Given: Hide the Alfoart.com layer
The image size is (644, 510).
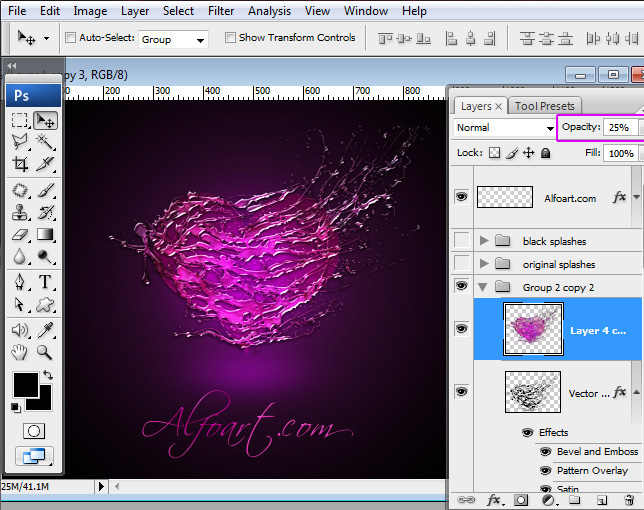Looking at the screenshot, I should coord(461,197).
